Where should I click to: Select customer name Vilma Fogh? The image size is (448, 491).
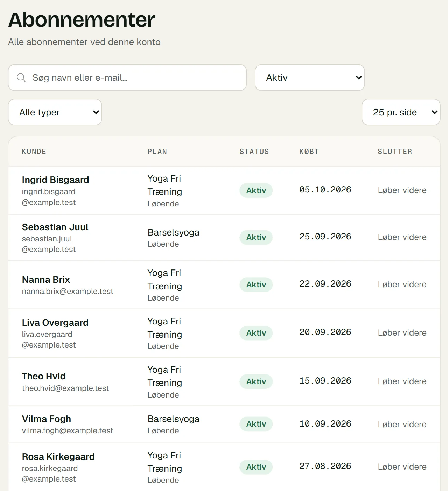point(46,419)
